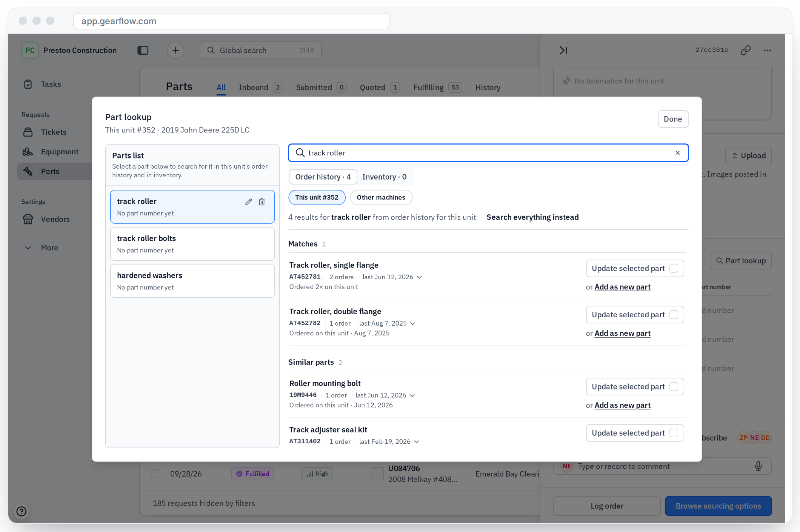Viewport: 800px width, 532px height.
Task: Click the Done button
Action: click(673, 119)
